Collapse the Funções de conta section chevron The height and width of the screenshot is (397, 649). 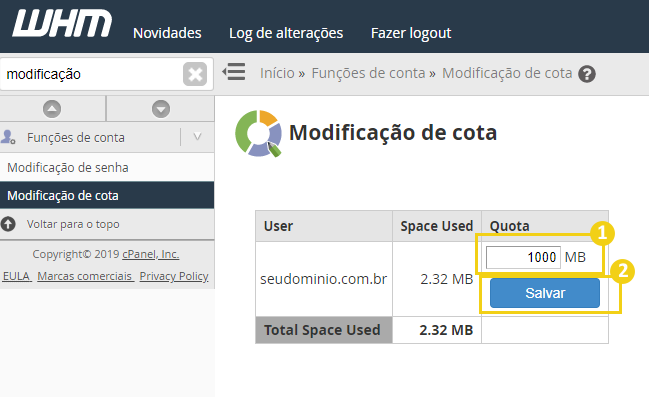click(197, 137)
